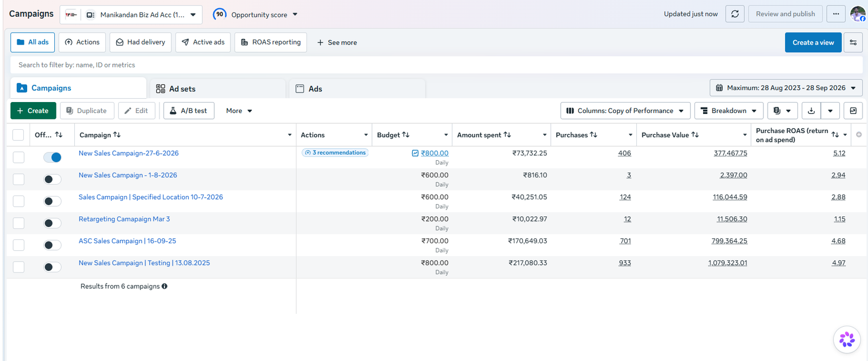Enable the Retargeting Camapaign Mar 3 toggle
The height and width of the screenshot is (361, 868).
point(53,223)
